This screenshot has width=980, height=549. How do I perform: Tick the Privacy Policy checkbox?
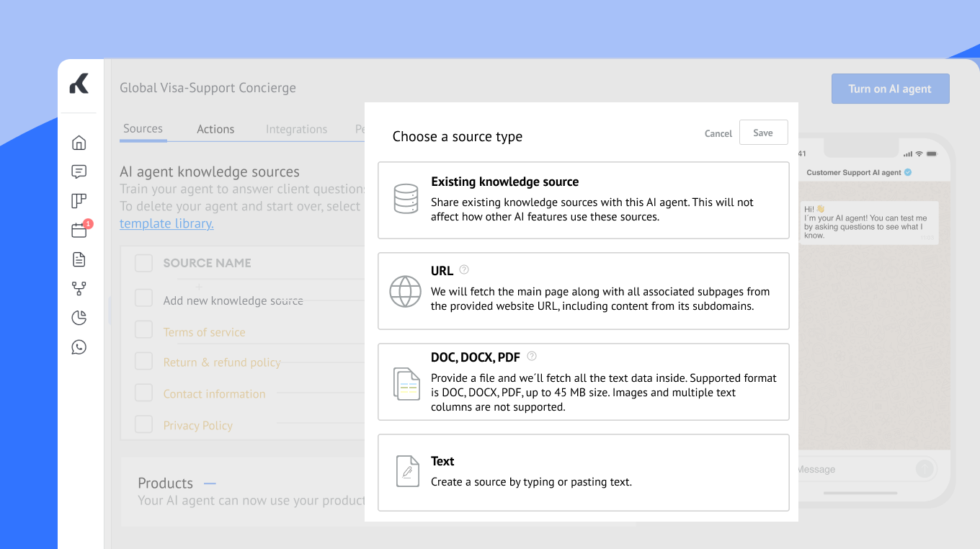pyautogui.click(x=144, y=424)
